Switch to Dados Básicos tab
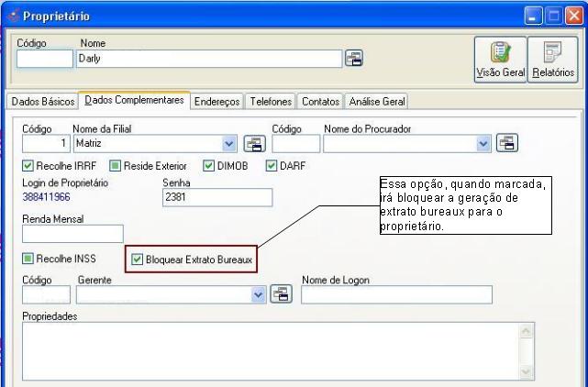The width and height of the screenshot is (588, 387). click(40, 101)
